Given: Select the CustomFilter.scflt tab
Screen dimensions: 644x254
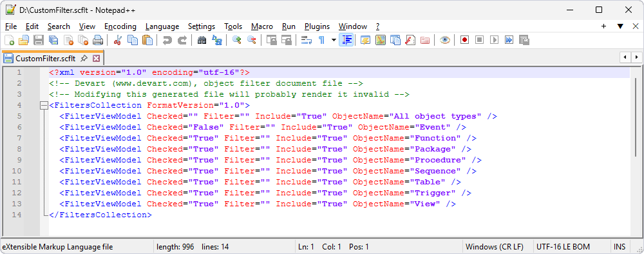Looking at the screenshot, I should (45, 58).
